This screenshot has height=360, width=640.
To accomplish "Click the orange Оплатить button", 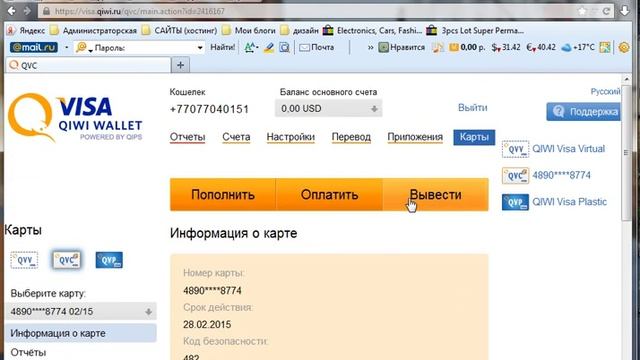I will point(329,195).
